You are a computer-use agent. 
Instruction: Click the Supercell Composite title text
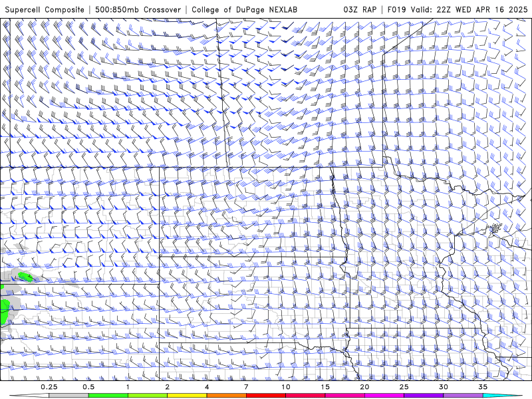(x=45, y=9)
